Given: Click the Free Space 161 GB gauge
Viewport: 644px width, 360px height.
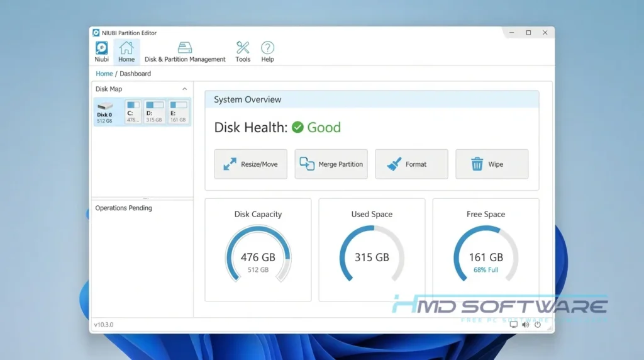Looking at the screenshot, I should click(486, 255).
